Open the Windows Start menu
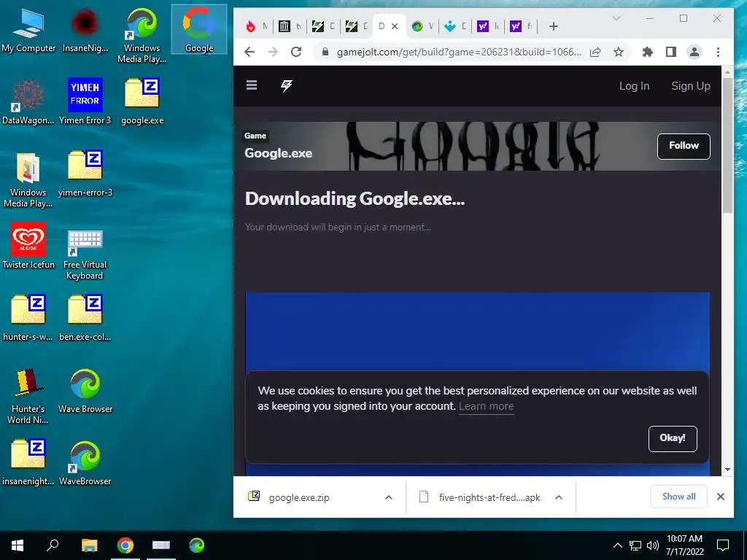747x560 pixels. tap(18, 545)
